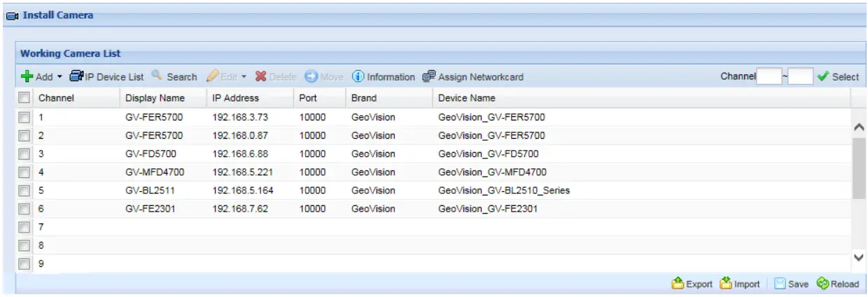
Task: Sort by the Brand column header
Action: pos(389,98)
